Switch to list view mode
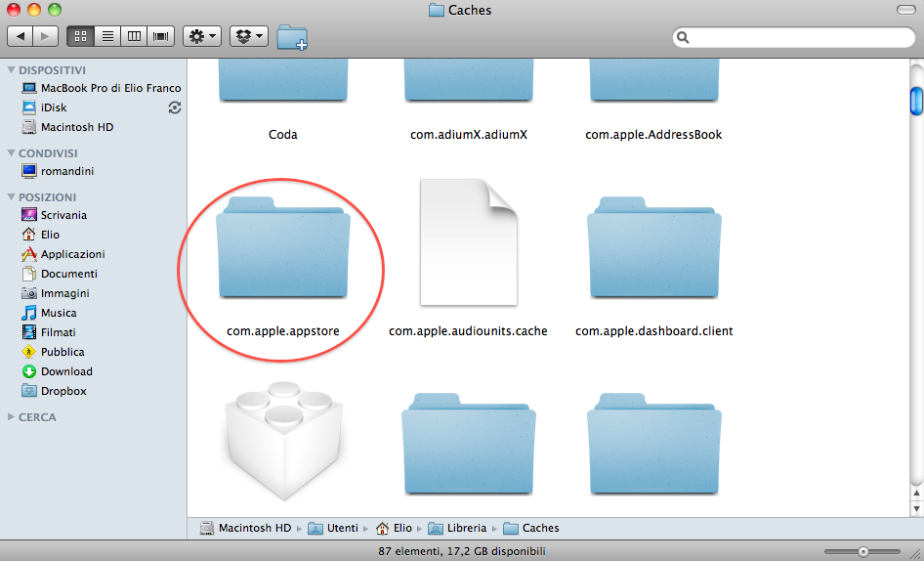 106,36
